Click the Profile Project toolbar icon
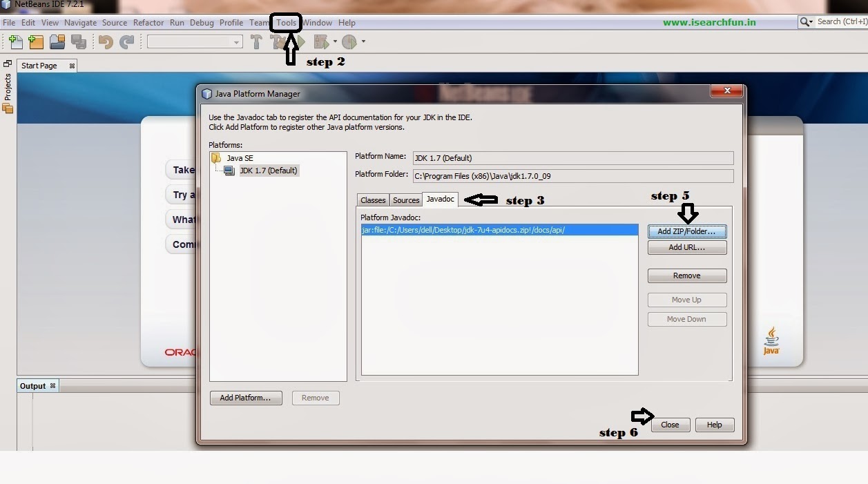The width and height of the screenshot is (868, 484). (x=349, y=42)
